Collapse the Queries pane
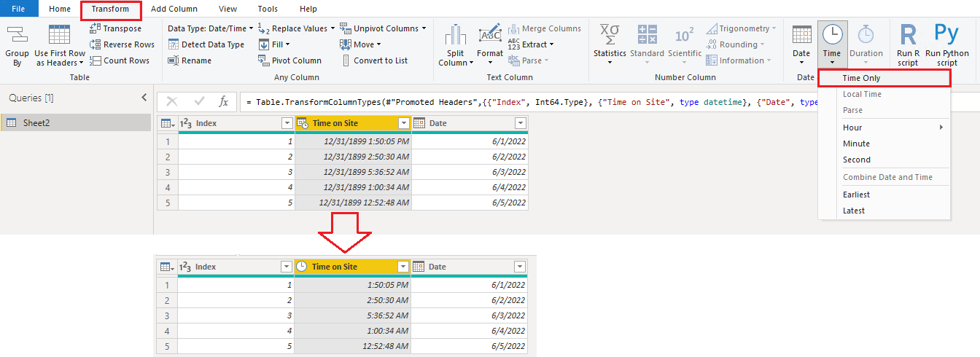 pos(144,98)
